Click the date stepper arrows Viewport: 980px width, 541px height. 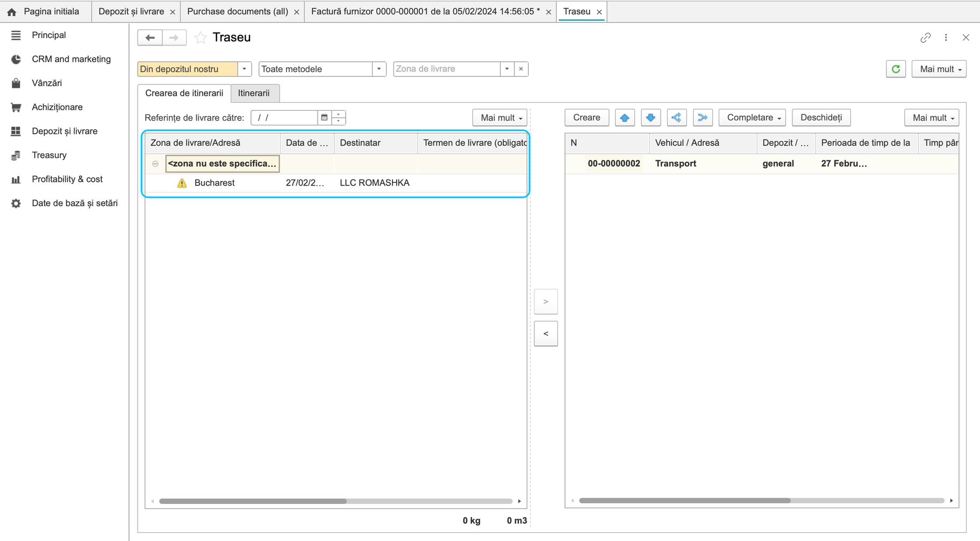[339, 118]
